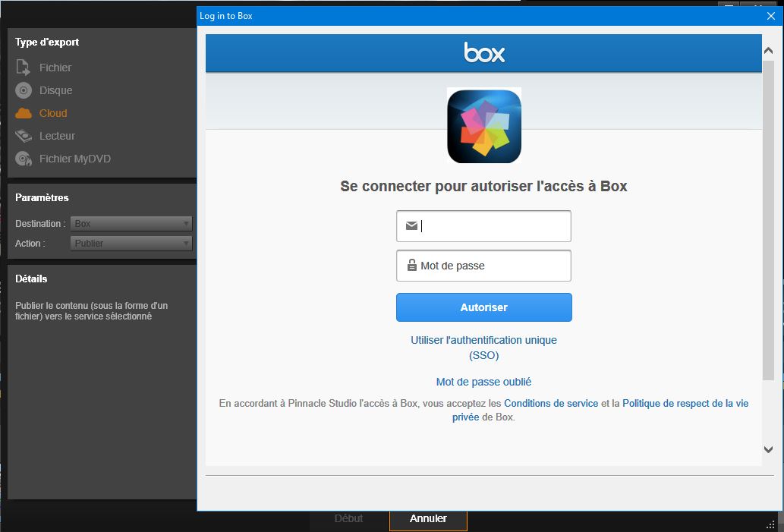Click the padlock icon in password field

(411, 265)
